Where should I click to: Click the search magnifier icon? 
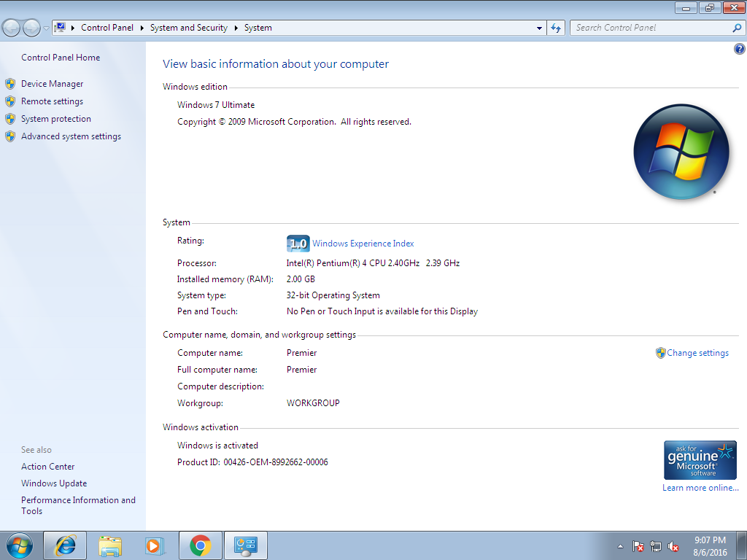pyautogui.click(x=737, y=28)
